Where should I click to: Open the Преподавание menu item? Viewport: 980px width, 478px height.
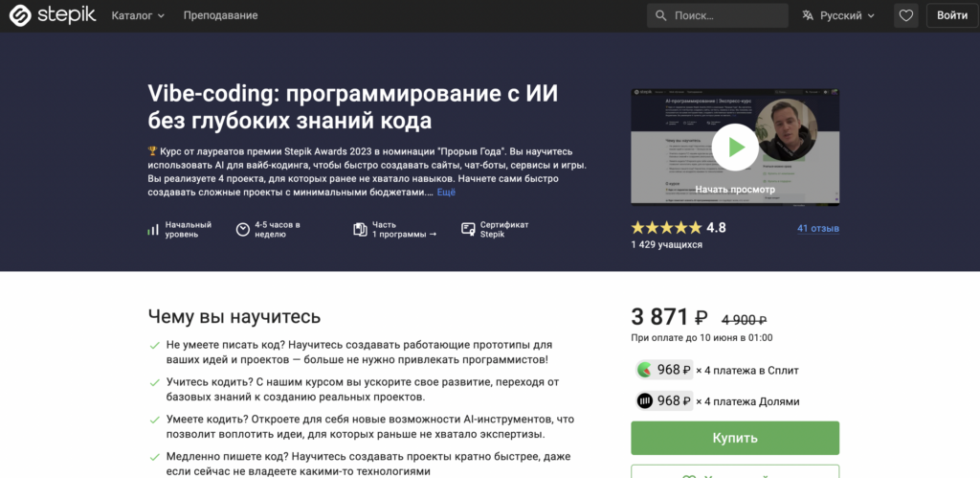click(x=221, y=15)
